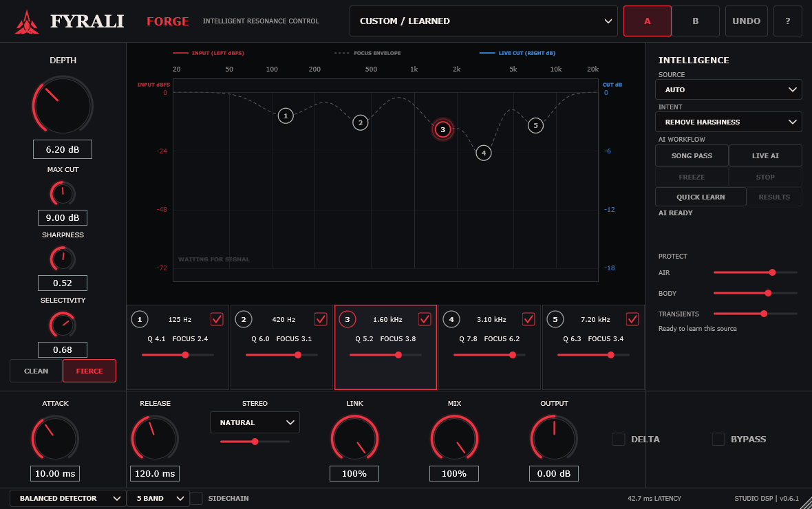Enable the Sidechain checkbox
The image size is (812, 509).
click(196, 498)
